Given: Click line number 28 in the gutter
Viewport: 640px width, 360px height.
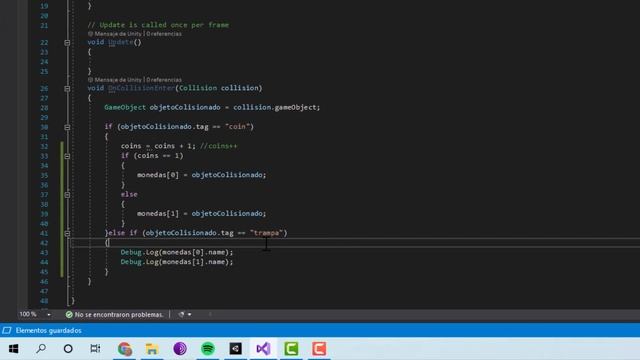Looking at the screenshot, I should [x=44, y=108].
